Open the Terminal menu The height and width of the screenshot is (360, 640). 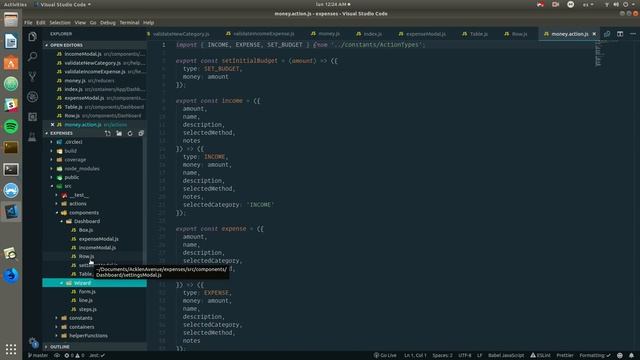129,23
